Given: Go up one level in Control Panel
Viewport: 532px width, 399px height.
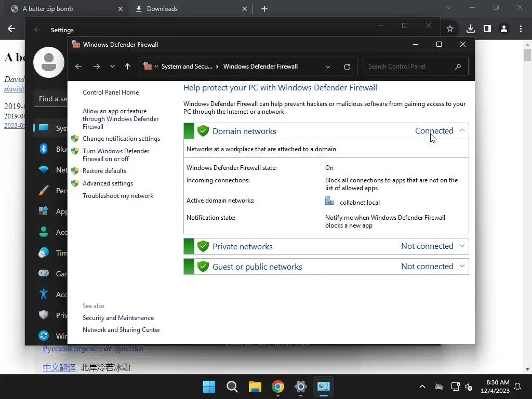Looking at the screenshot, I should 128,66.
